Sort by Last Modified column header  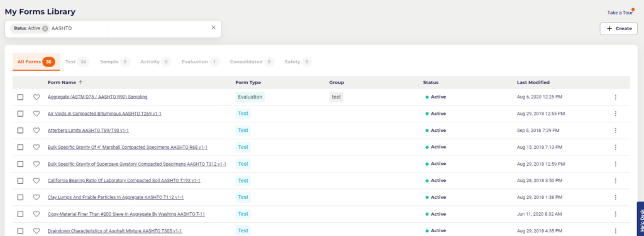[533, 82]
